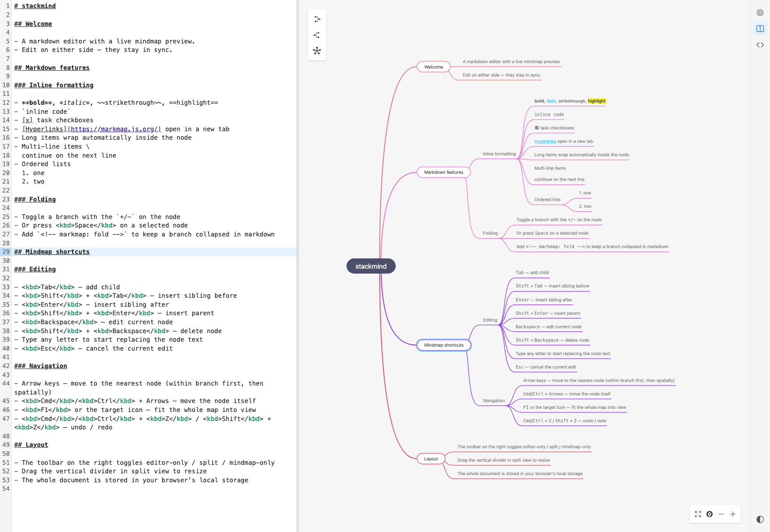This screenshot has height=532, width=770.
Task: Select the Ordered lists node
Action: (547, 200)
